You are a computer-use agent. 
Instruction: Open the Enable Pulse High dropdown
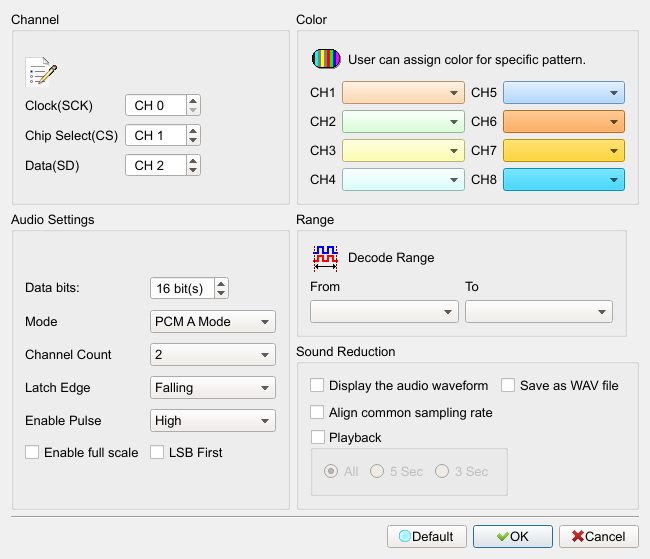tap(213, 421)
